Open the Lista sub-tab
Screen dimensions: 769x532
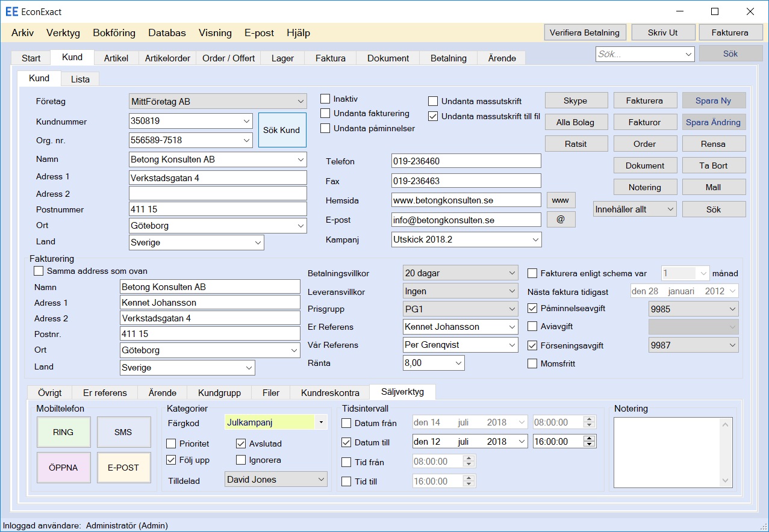click(x=80, y=79)
